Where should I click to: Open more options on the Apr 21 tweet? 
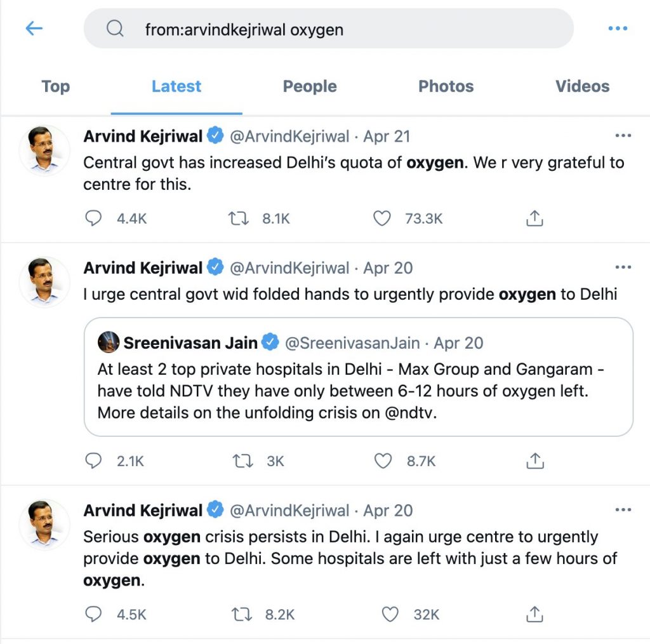(623, 136)
